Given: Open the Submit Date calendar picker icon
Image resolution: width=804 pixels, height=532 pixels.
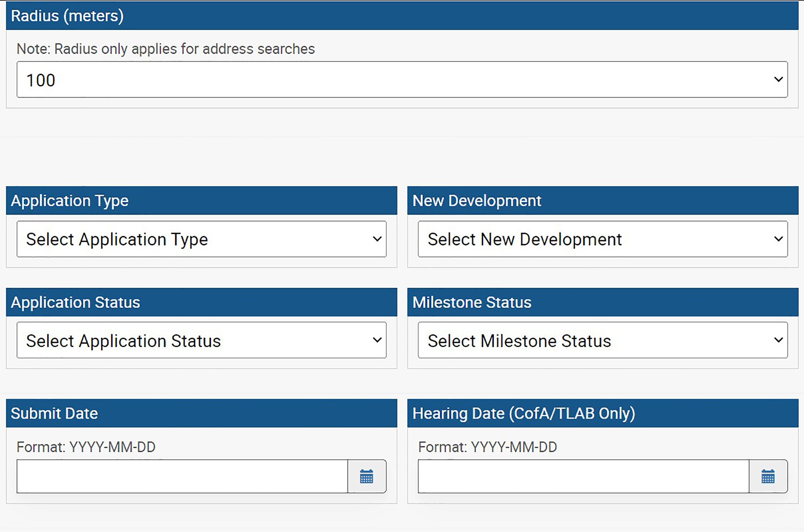Looking at the screenshot, I should [367, 476].
